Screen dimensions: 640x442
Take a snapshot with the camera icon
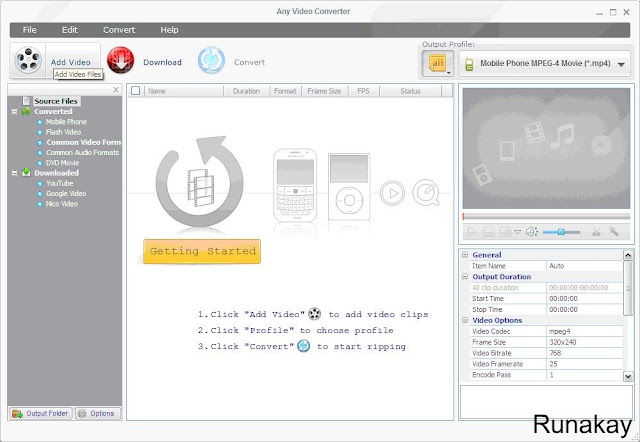(x=505, y=232)
